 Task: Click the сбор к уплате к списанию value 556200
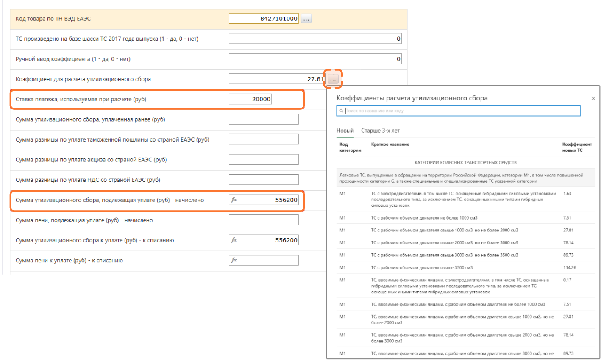click(x=287, y=240)
